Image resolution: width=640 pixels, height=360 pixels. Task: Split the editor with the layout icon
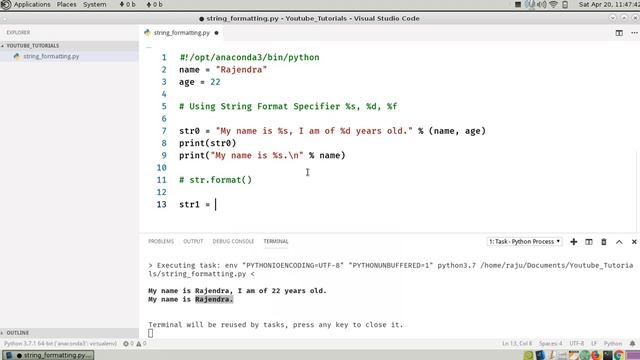(619, 33)
